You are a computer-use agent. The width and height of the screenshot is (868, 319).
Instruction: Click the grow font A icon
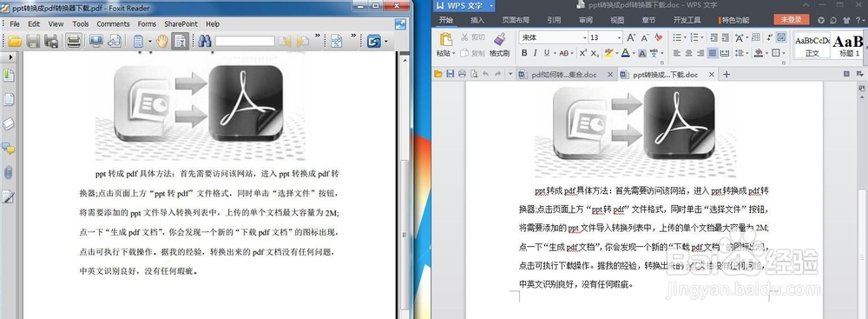631,37
